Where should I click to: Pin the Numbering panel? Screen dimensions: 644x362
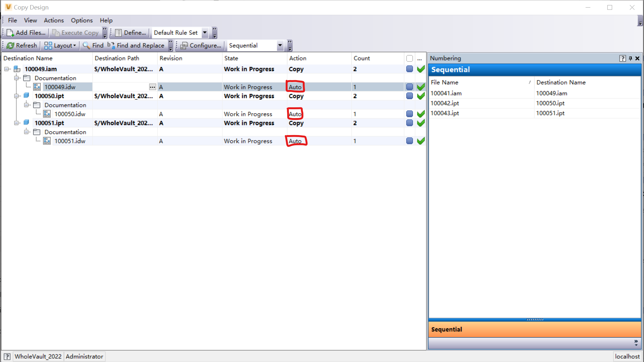tap(630, 58)
